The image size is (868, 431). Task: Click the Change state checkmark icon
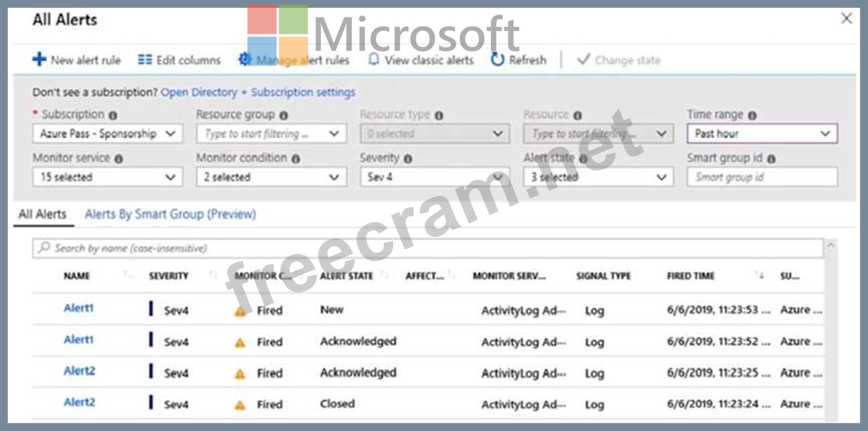tap(582, 60)
